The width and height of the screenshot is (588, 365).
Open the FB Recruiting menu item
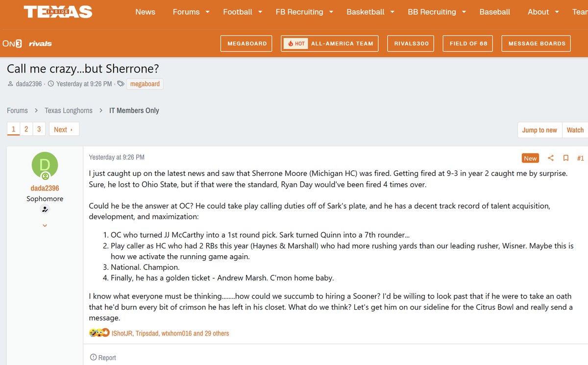(x=299, y=12)
